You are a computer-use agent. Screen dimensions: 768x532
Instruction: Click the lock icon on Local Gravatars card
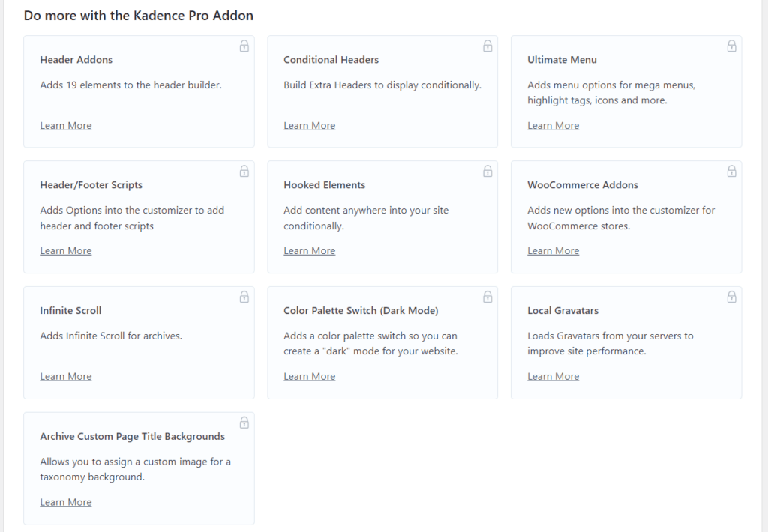731,297
